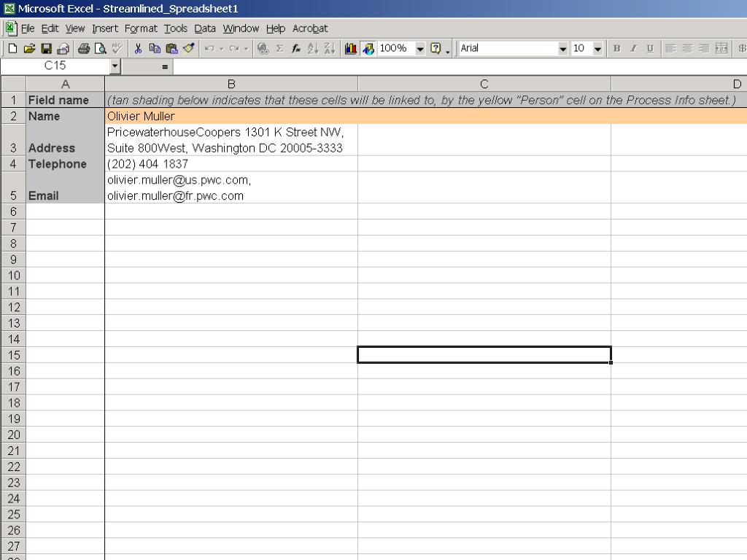This screenshot has width=747, height=560.
Task: Click the Edit Formula equals button
Action: click(x=165, y=66)
